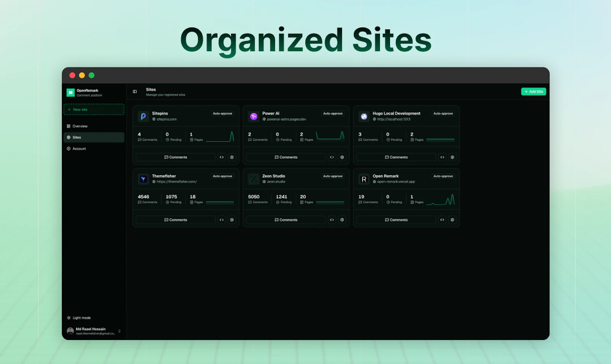Click Auto-approve badge on Power AI
The width and height of the screenshot is (611, 364).
(333, 114)
